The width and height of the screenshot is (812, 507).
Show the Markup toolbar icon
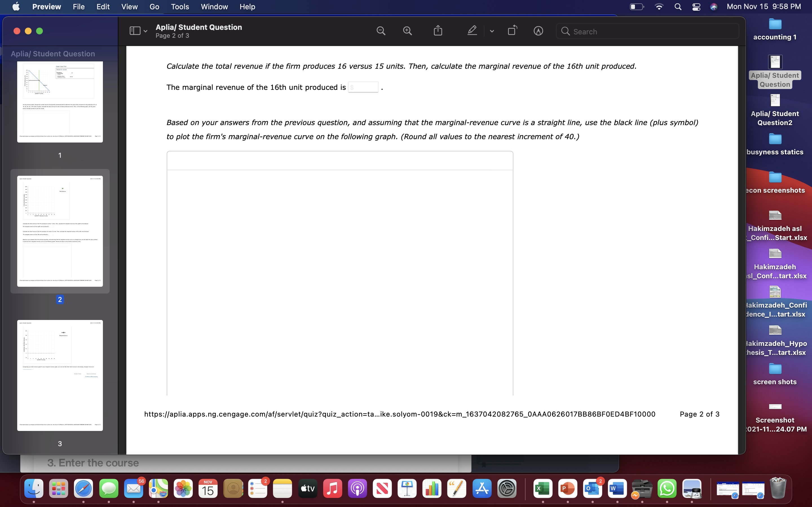pyautogui.click(x=538, y=31)
